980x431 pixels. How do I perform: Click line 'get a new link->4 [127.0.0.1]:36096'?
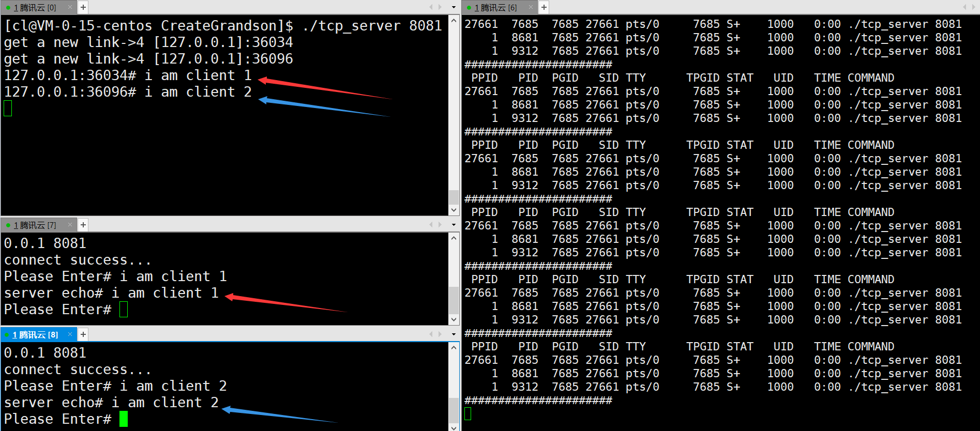148,59
